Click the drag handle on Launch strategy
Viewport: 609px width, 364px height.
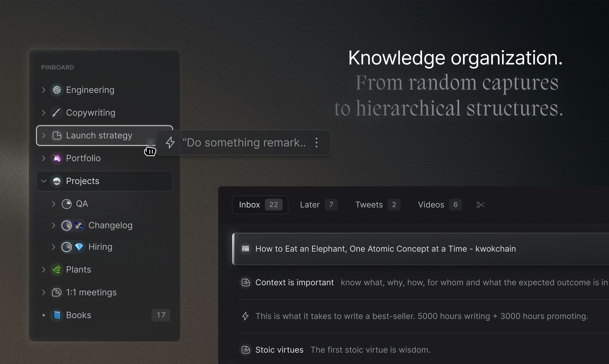[151, 142]
